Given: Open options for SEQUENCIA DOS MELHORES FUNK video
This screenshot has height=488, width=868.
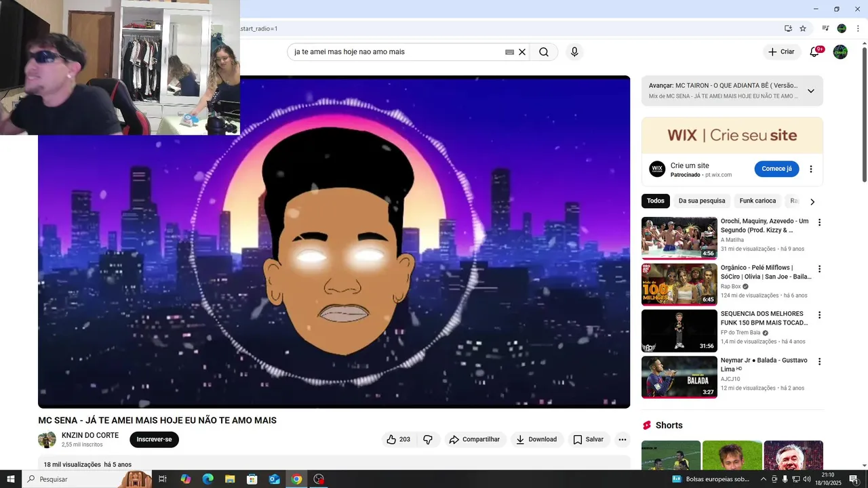Looking at the screenshot, I should click(819, 315).
